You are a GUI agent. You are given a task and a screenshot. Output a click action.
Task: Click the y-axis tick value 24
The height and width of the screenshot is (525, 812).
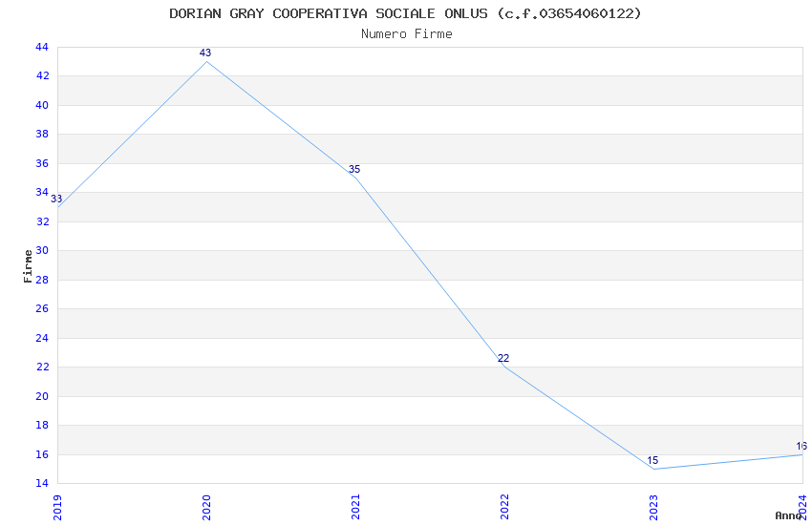point(42,338)
